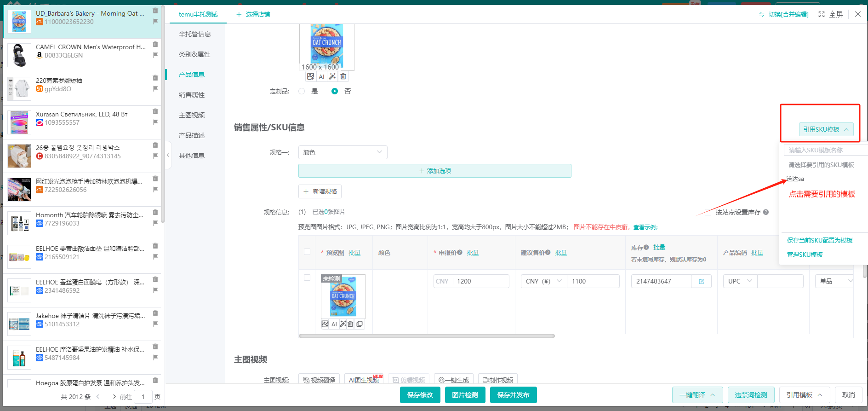868x411 pixels.
Task: Select 否 for 定制品
Action: pyautogui.click(x=335, y=91)
